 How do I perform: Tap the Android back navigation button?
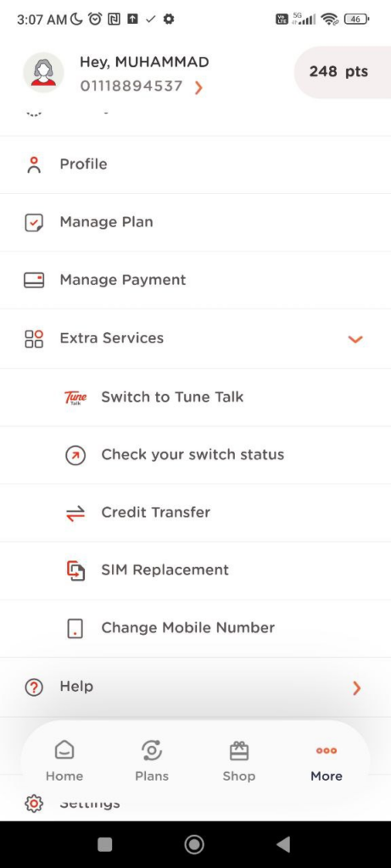coord(283,844)
